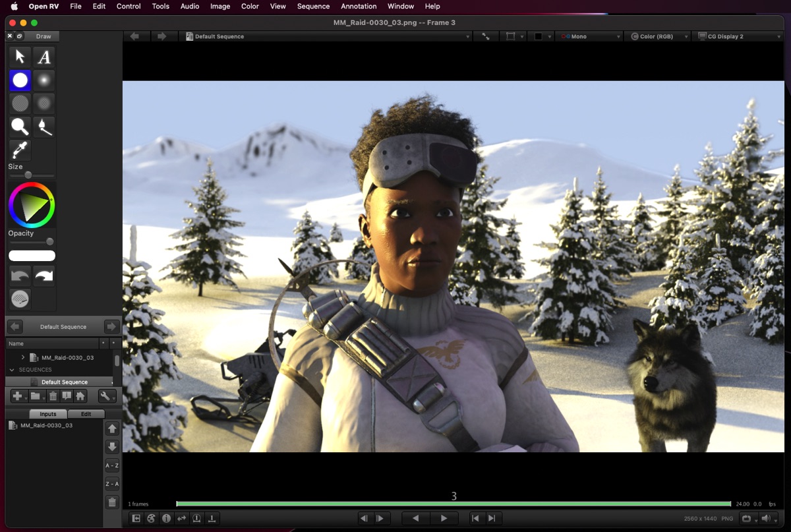Open the wrench settings dropdown
791x532 pixels.
click(107, 396)
